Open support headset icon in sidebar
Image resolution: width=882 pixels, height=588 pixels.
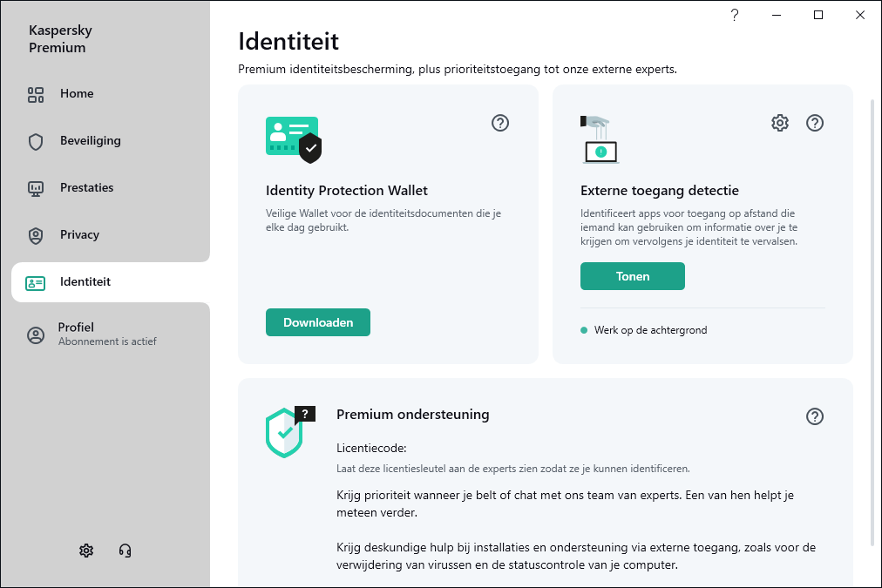[125, 551]
